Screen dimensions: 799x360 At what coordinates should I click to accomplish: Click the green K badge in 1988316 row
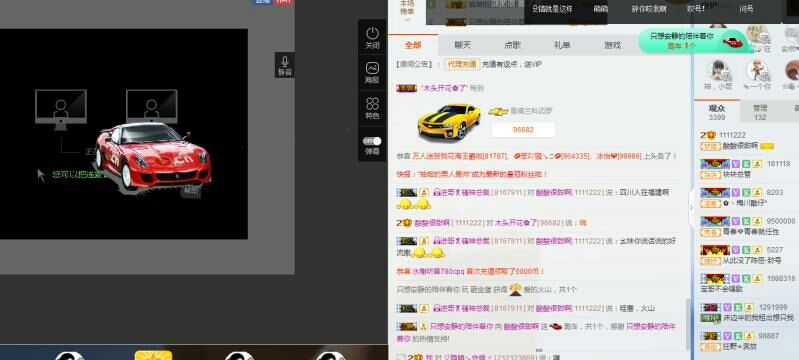click(746, 278)
